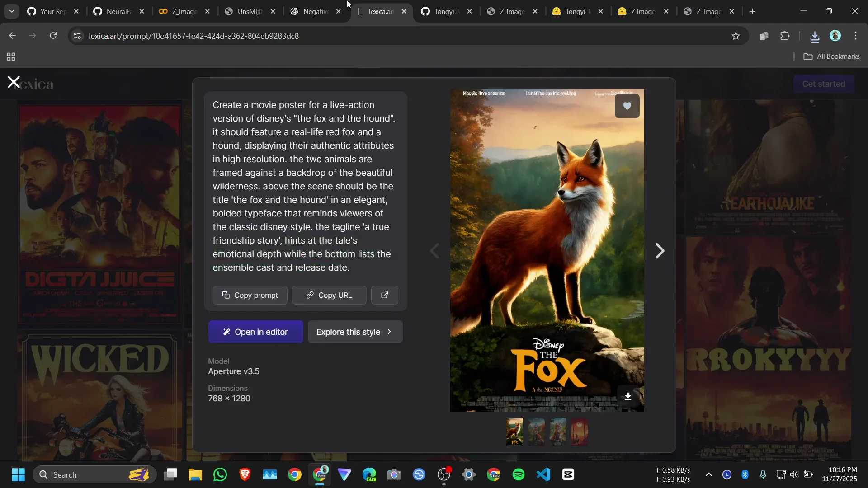Expand Explore this style
This screenshot has width=868, height=488.
(x=355, y=332)
